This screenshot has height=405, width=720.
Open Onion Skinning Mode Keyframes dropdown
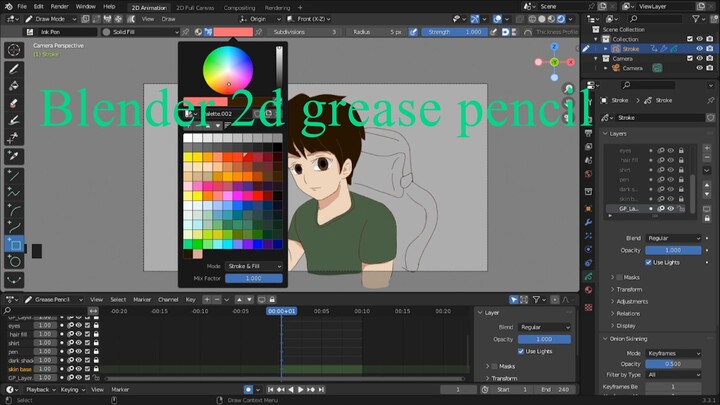tap(673, 354)
